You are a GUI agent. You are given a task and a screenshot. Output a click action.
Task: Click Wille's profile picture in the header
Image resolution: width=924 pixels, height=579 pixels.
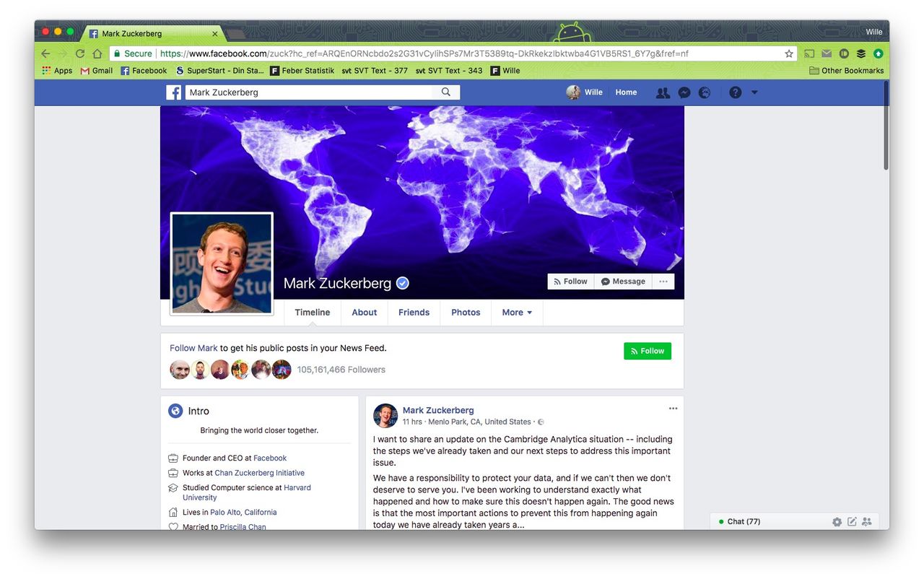tap(573, 92)
